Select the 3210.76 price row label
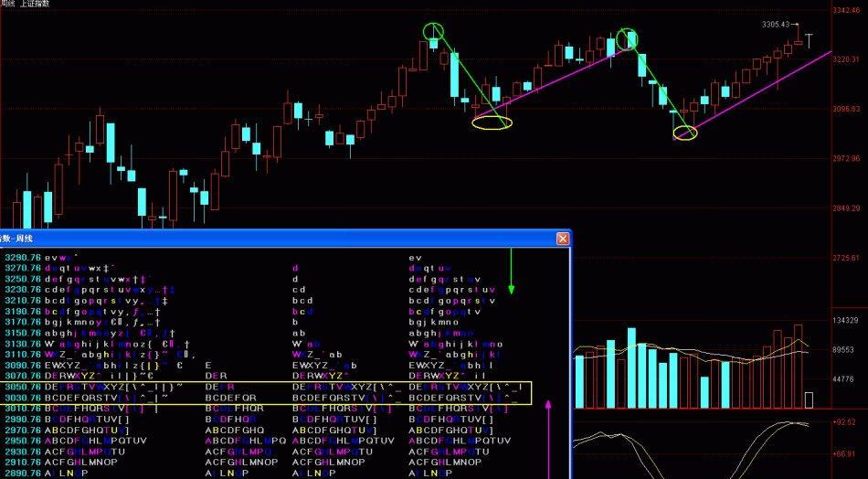Viewport: 868px width, 479px height. (23, 301)
